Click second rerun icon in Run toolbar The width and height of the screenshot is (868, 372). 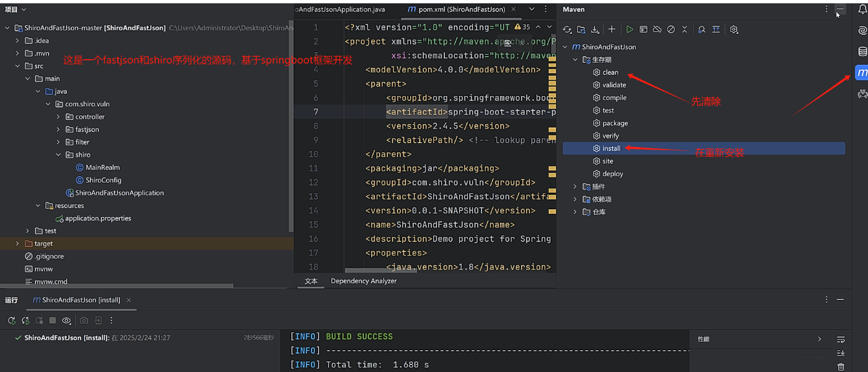(x=25, y=320)
